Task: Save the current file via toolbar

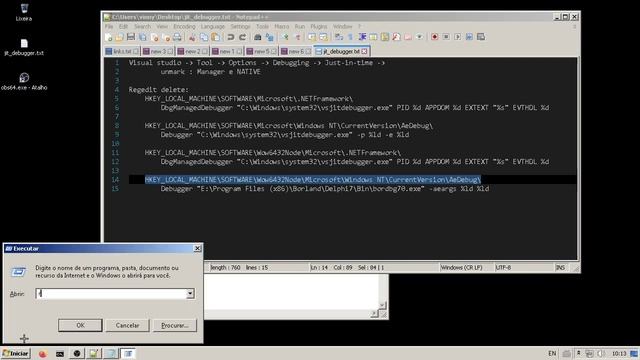Action: pos(131,37)
